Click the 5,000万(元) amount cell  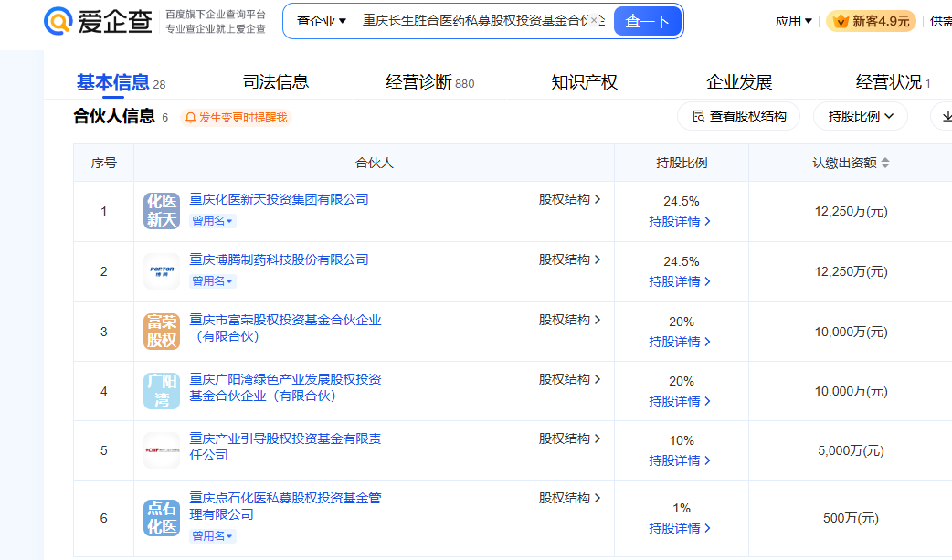tap(851, 450)
